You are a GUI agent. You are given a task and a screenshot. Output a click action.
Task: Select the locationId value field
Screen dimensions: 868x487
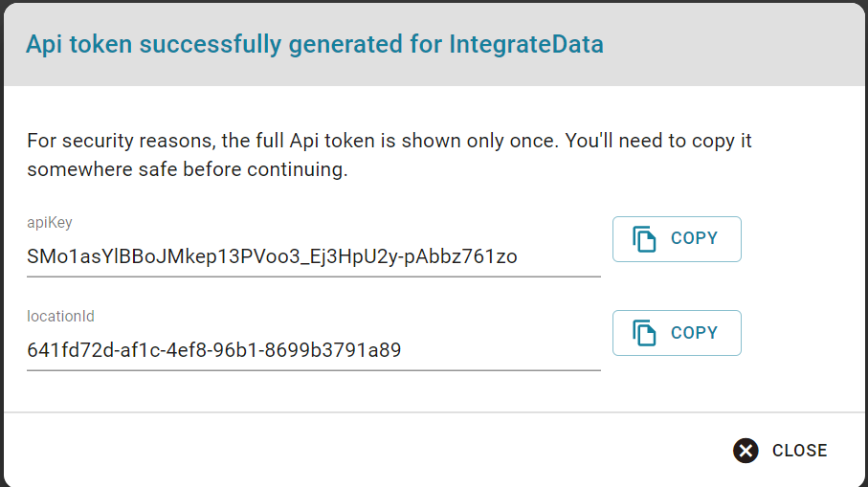click(x=313, y=350)
